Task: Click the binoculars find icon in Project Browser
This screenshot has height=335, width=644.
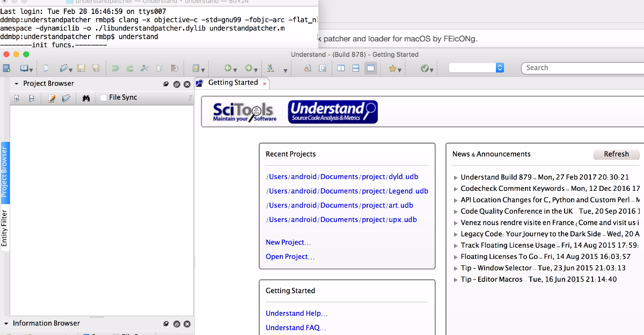Action: [x=85, y=98]
